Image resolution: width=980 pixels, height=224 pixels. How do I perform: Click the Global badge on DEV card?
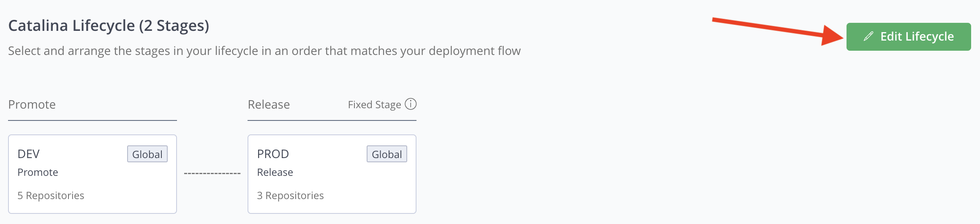pos(147,154)
